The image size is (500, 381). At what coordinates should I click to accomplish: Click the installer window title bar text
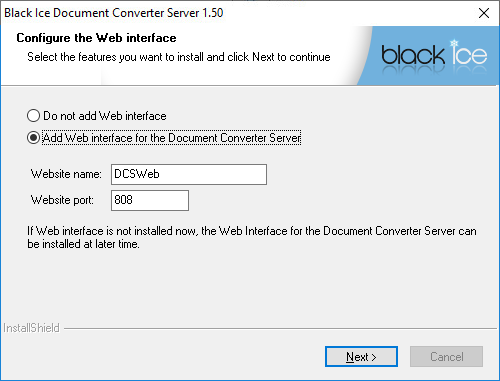point(114,13)
